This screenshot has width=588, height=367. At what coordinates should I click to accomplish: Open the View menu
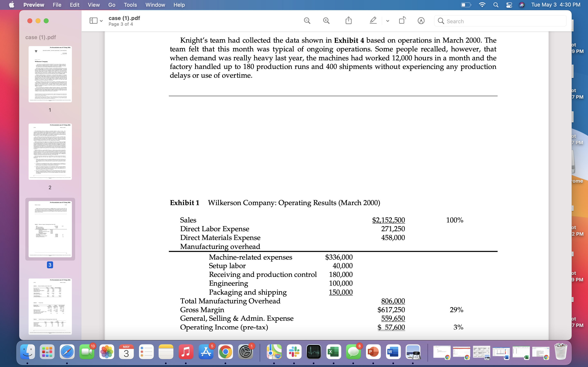(x=94, y=5)
